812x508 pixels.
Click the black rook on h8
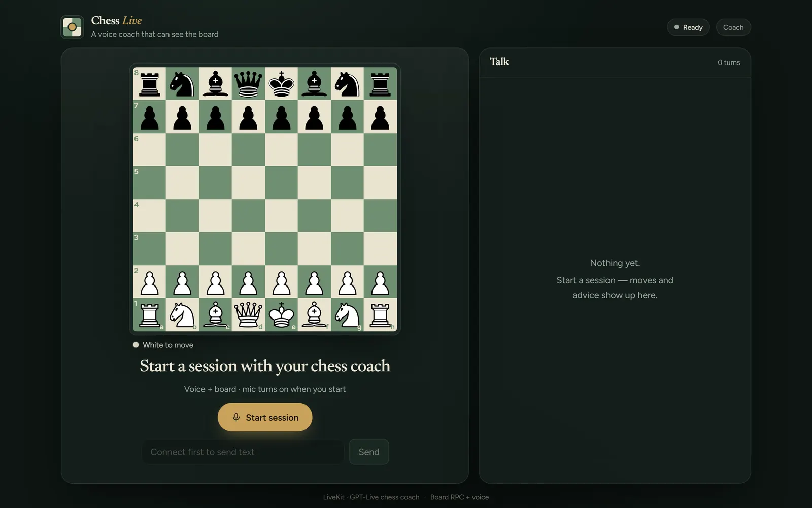380,83
